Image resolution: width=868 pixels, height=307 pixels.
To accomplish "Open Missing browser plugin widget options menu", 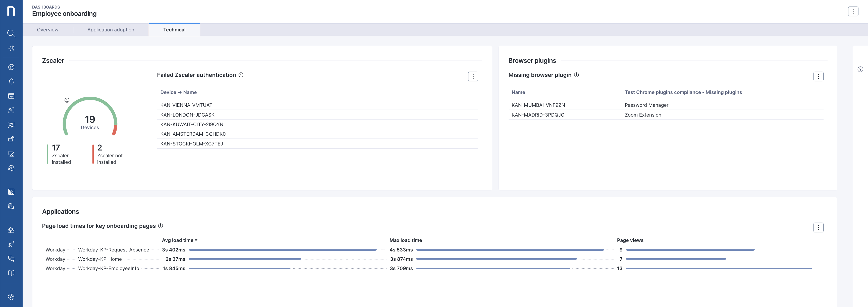I will tap(818, 76).
